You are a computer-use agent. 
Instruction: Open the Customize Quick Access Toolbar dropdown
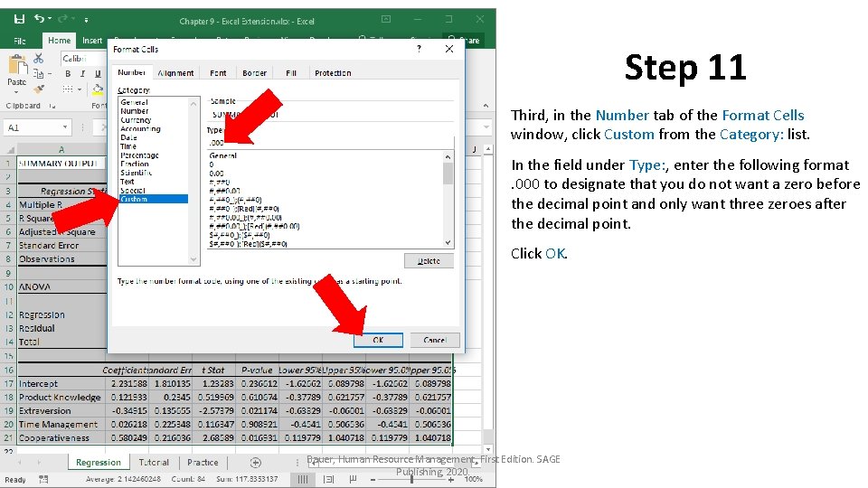(x=87, y=20)
